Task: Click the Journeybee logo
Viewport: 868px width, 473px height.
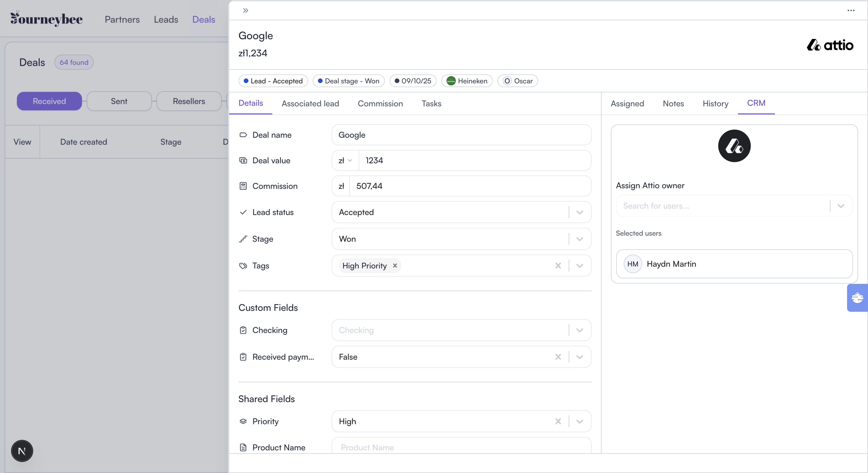Action: (47, 19)
